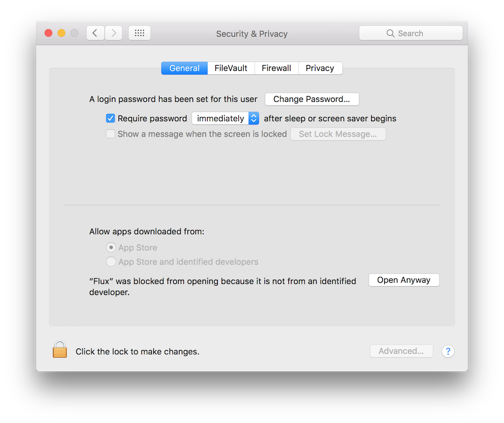Click the Set Lock Message button

click(x=338, y=134)
